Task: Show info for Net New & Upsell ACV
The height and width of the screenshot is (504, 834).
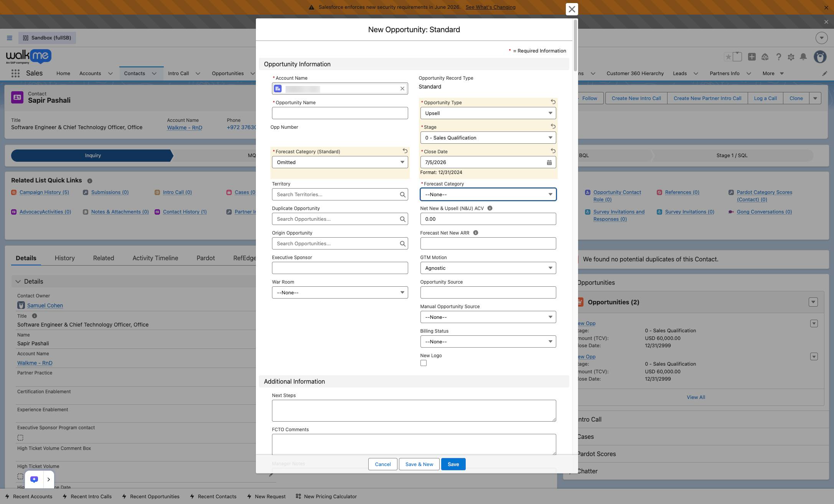Action: pyautogui.click(x=490, y=208)
